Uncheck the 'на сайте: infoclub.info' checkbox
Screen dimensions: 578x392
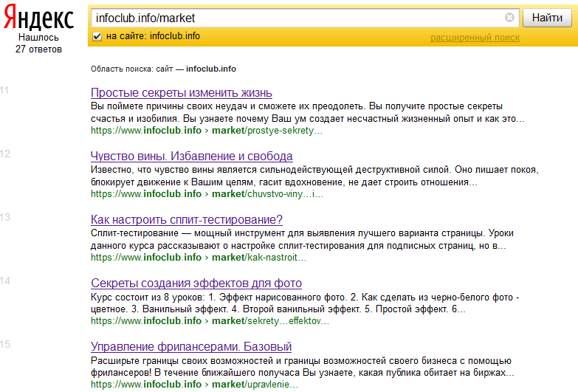click(x=97, y=36)
